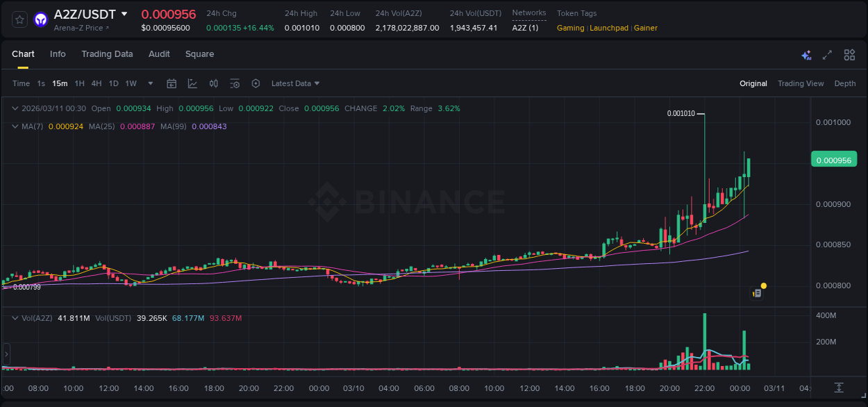Click the date range calendar icon
Viewport: 868px width, 407px height.
click(x=172, y=83)
